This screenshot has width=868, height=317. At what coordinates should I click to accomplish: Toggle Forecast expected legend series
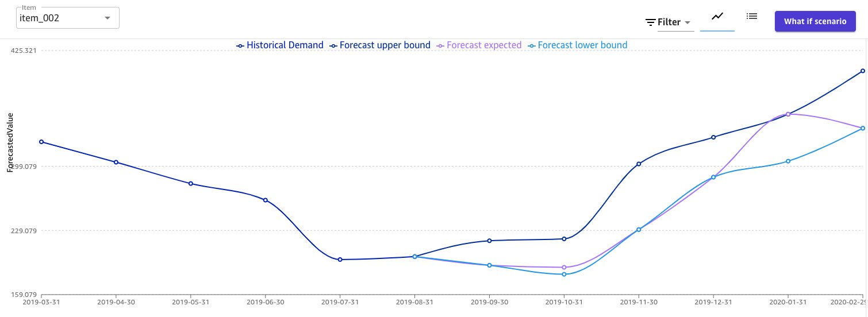pos(479,45)
